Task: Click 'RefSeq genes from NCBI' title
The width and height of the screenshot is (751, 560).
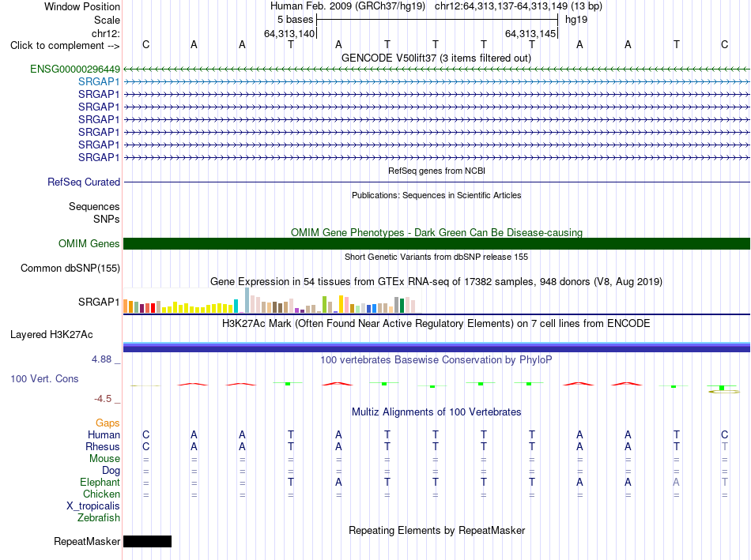Action: click(436, 171)
